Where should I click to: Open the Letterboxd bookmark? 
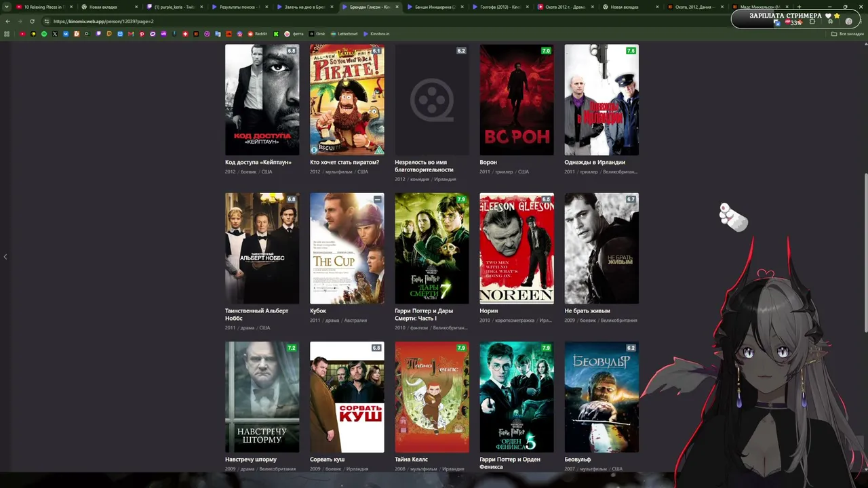click(x=344, y=34)
